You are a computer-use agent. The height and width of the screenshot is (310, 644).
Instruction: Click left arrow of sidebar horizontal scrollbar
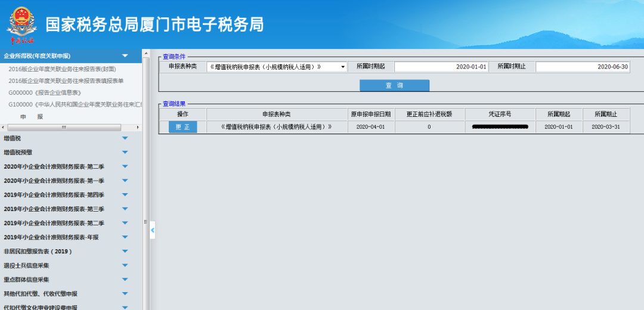tap(3, 128)
